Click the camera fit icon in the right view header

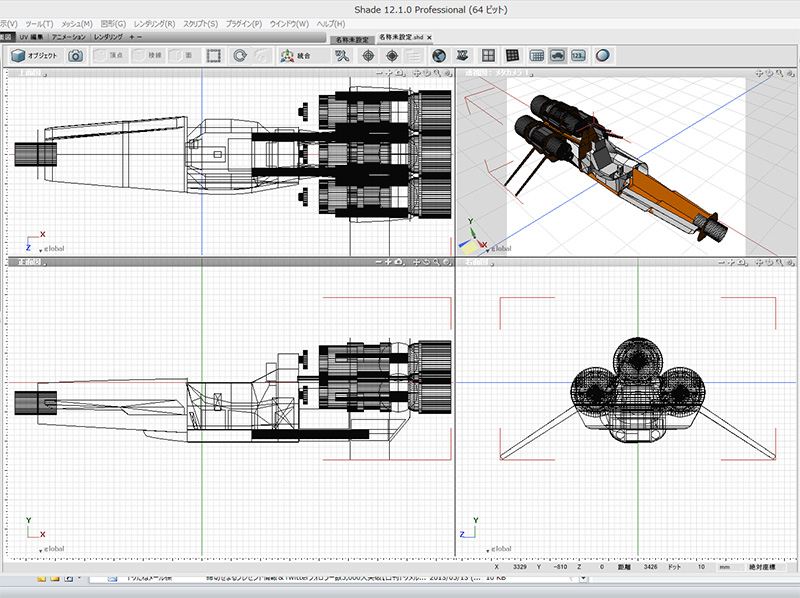743,262
